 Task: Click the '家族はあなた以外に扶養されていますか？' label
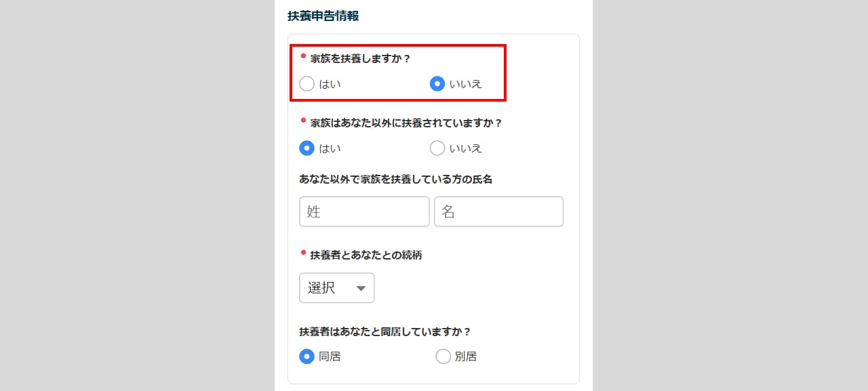406,123
